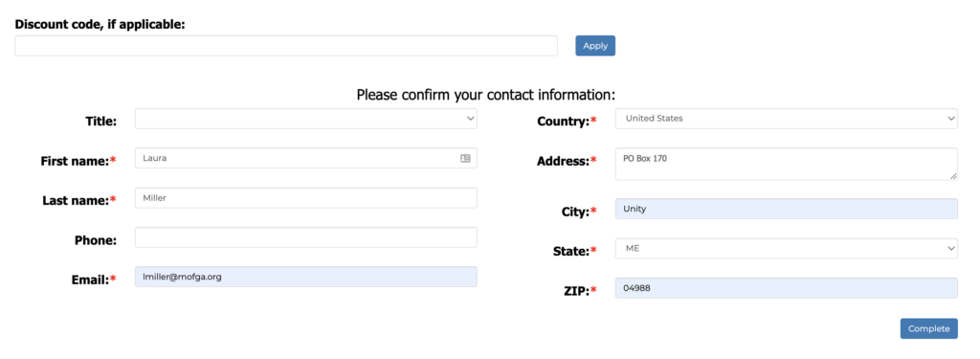Click the "Phone:" label text
980x359 pixels.
point(96,240)
